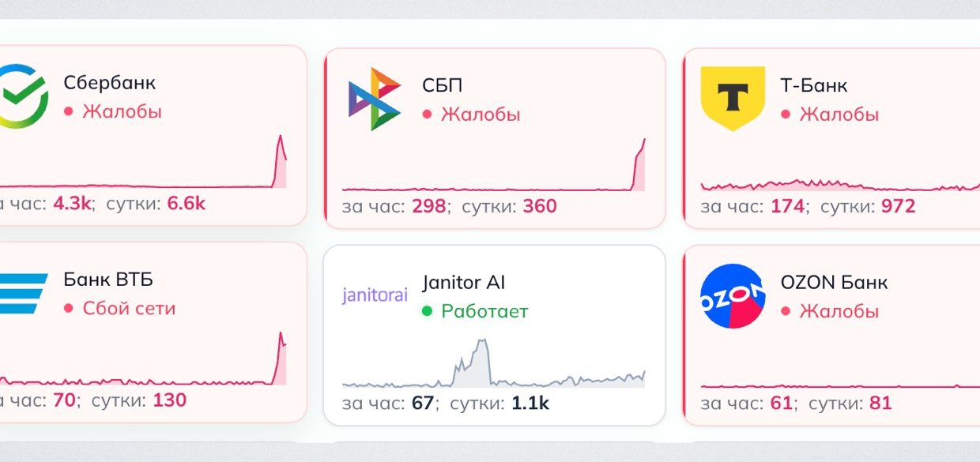Click the сутки: 6.6k count on Сбербанк
The height and width of the screenshot is (462, 980).
coord(154,203)
